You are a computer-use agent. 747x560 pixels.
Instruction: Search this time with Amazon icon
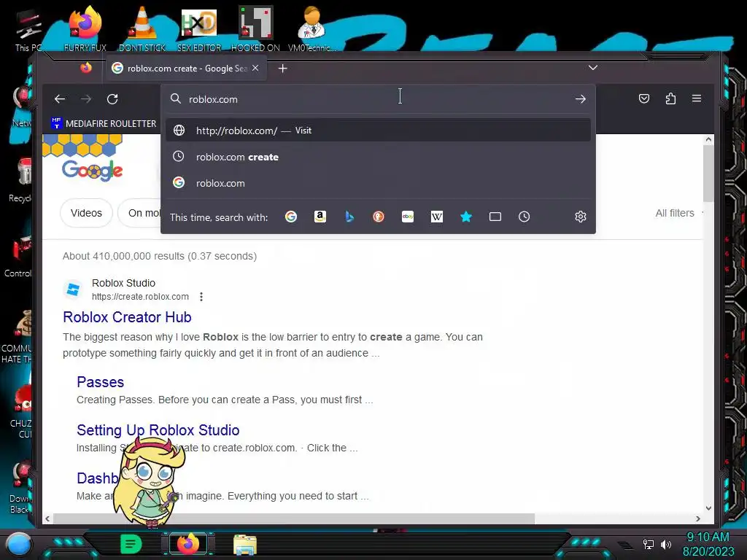point(320,217)
